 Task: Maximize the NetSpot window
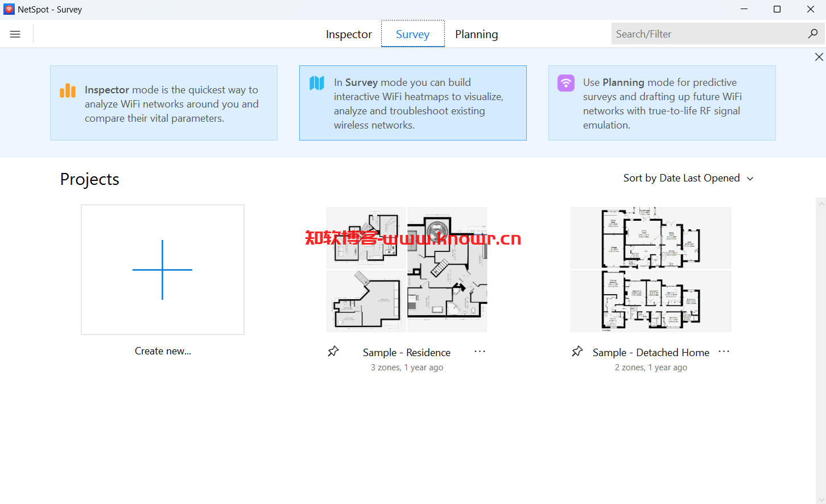pos(777,9)
